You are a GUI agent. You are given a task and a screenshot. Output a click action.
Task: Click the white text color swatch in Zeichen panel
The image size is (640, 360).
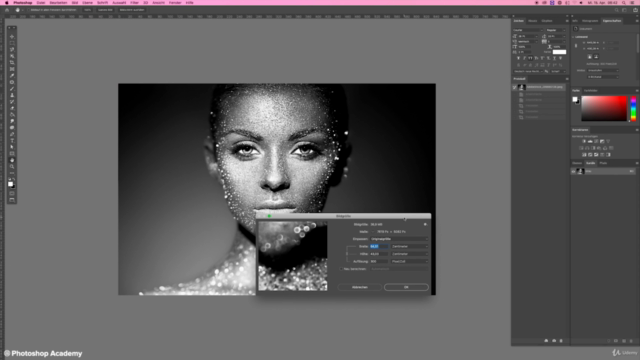pyautogui.click(x=559, y=52)
